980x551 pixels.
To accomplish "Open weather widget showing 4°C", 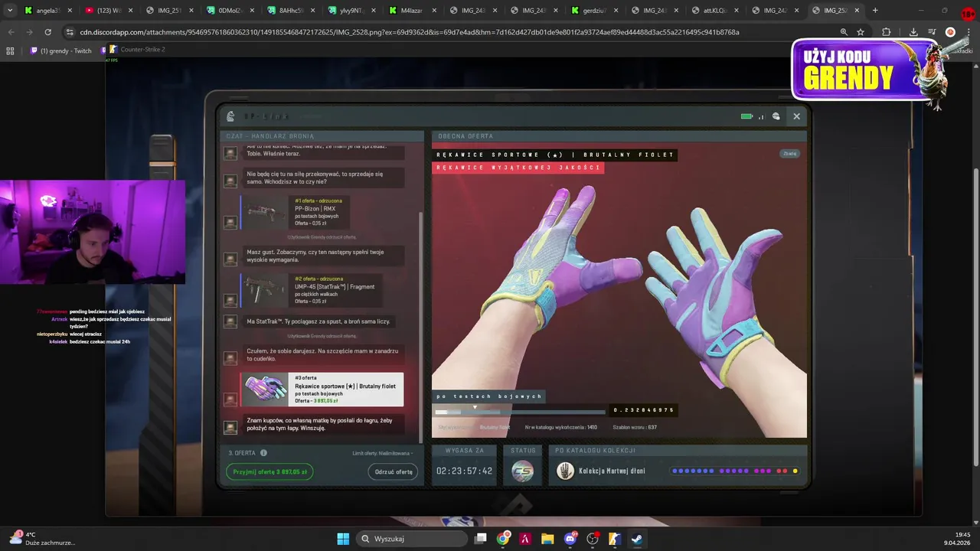I will point(42,539).
